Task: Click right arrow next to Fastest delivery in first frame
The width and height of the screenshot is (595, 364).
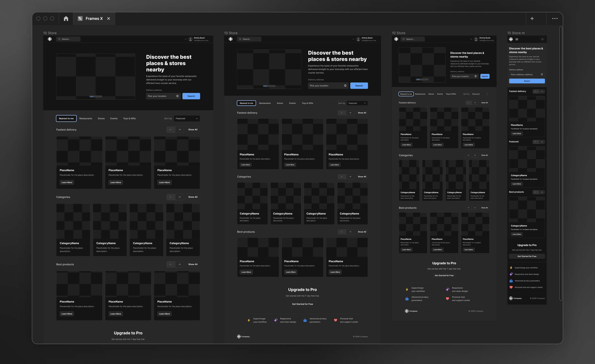Action: 179,130
